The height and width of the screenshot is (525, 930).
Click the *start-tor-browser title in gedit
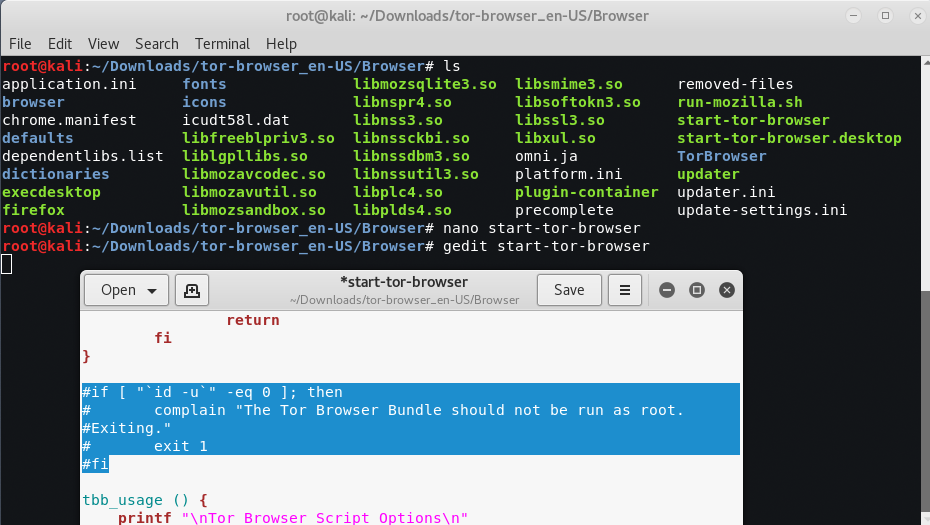pyautogui.click(x=404, y=282)
